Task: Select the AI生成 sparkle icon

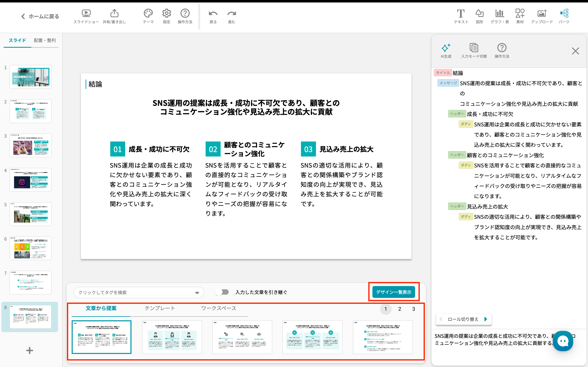Action: (x=446, y=48)
